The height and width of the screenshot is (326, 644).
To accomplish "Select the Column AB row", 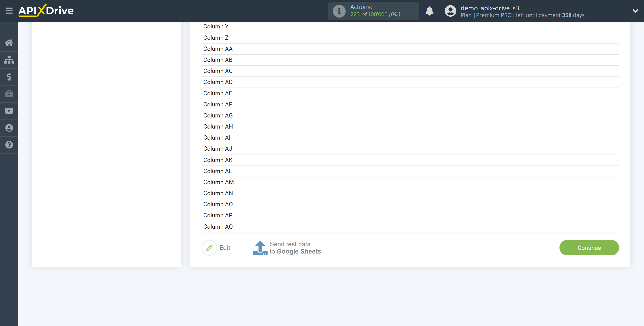I will [x=410, y=60].
